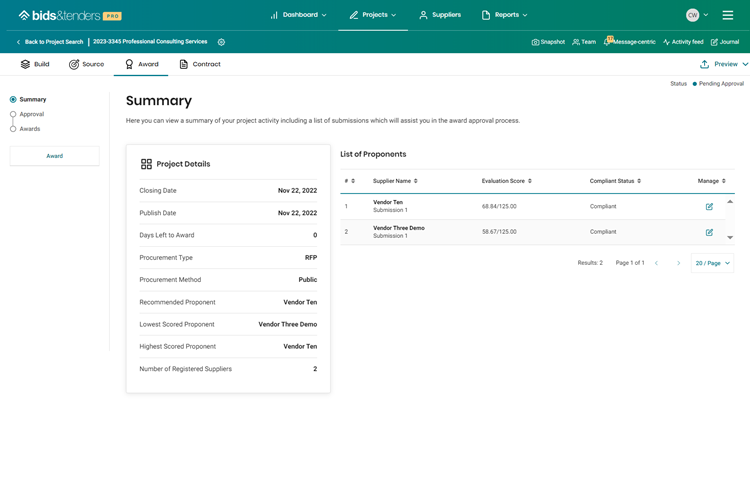Switch to the Contract tab
The height and width of the screenshot is (484, 750).
pyautogui.click(x=199, y=64)
